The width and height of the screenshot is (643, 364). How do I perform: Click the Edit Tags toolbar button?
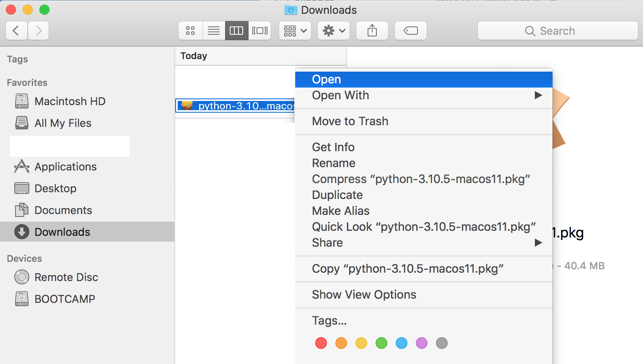tap(411, 31)
